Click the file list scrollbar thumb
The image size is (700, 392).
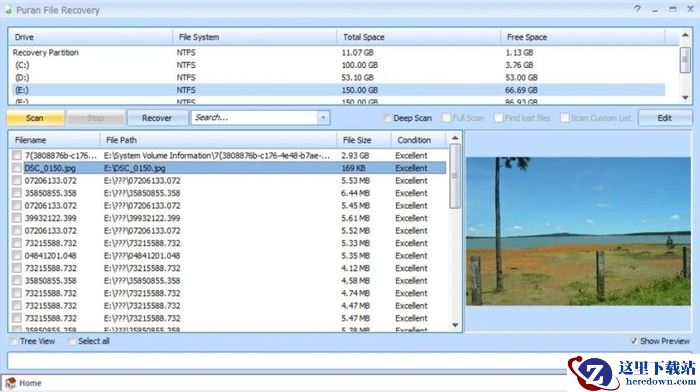pos(455,176)
